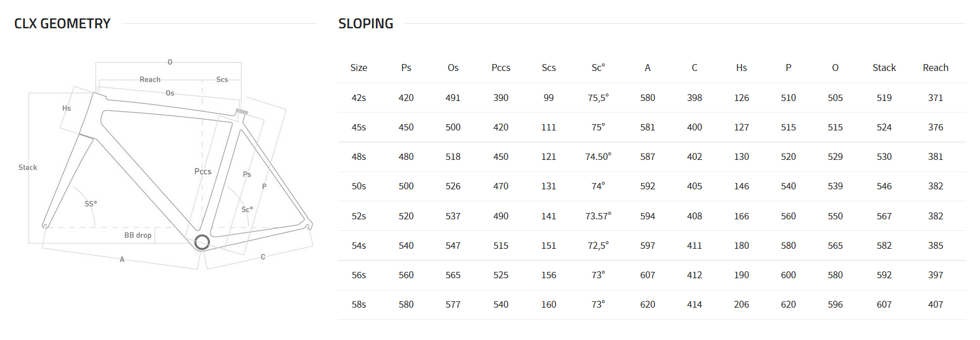Click the Sc° column header

pyautogui.click(x=598, y=68)
